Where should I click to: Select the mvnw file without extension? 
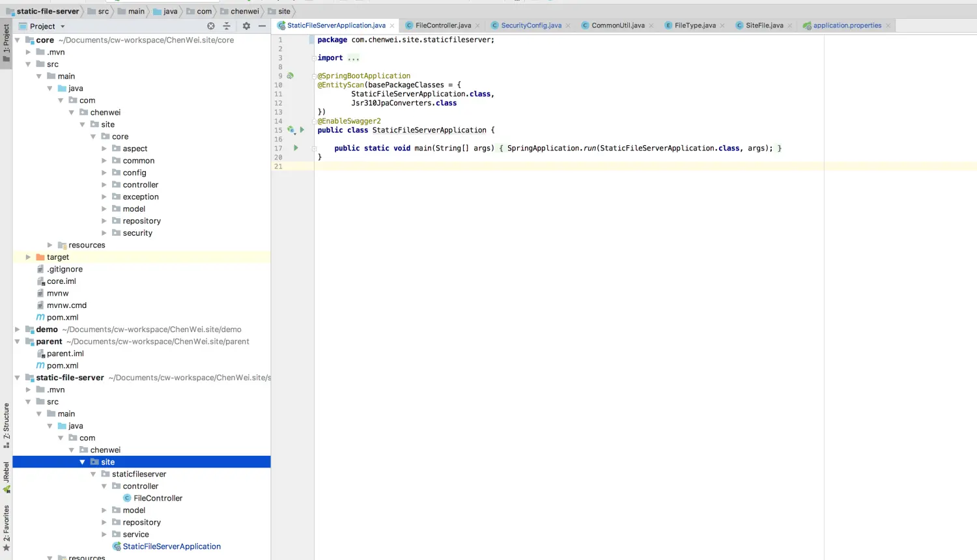click(52, 293)
